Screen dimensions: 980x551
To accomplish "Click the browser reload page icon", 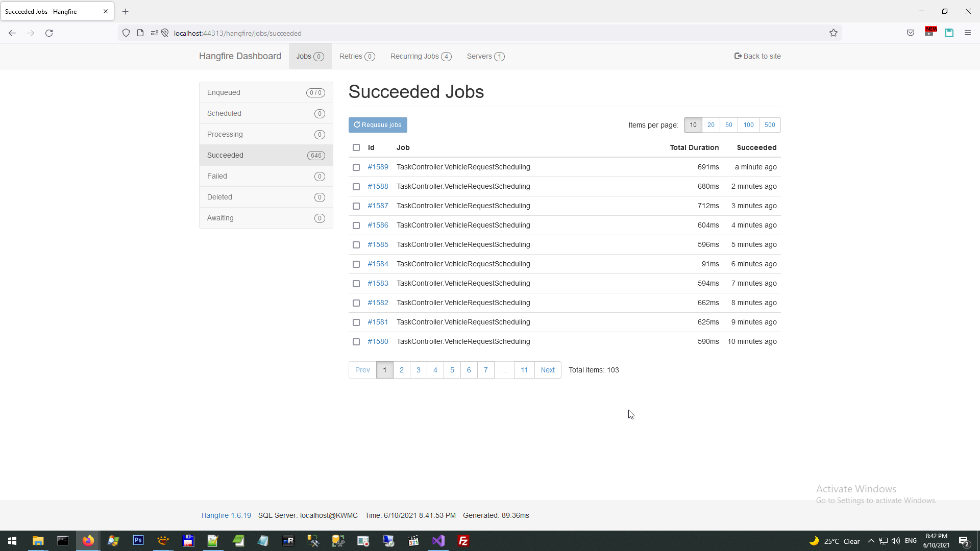I will [x=49, y=33].
